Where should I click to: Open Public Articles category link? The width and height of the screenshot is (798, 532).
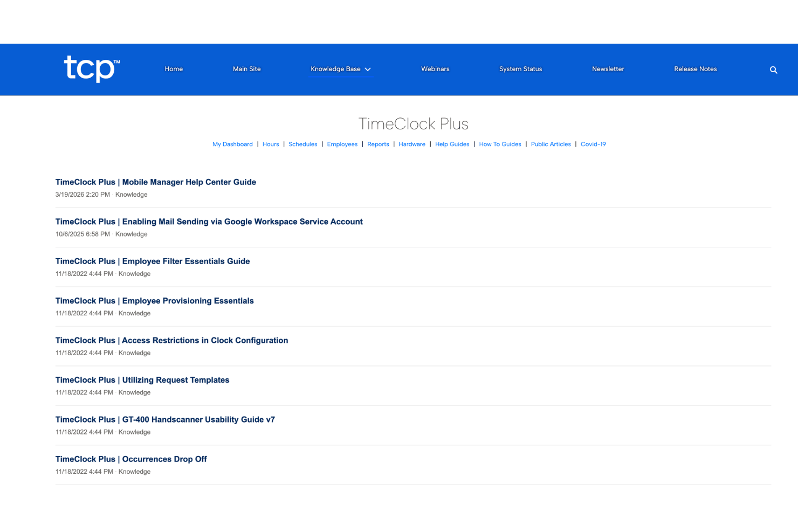pyautogui.click(x=551, y=144)
